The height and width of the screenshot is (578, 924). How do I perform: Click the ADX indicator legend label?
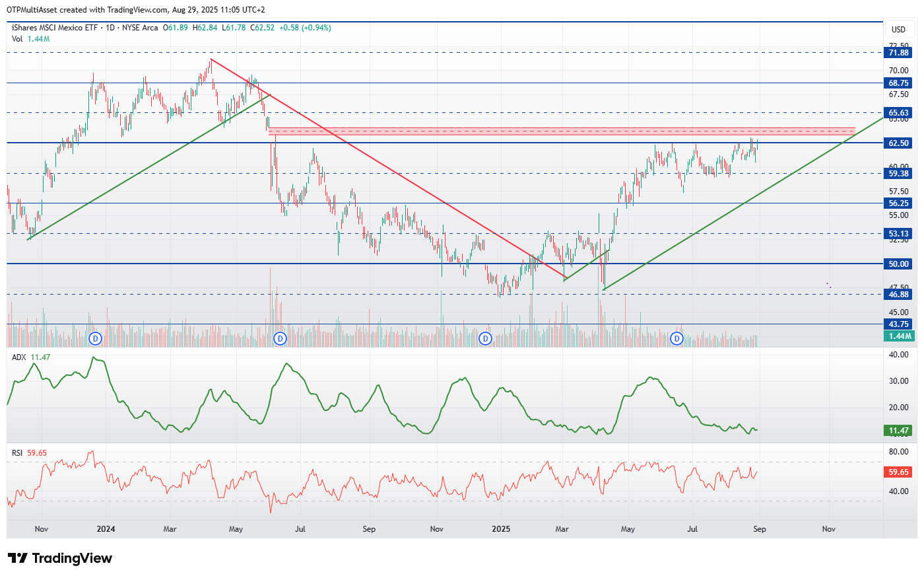click(19, 357)
